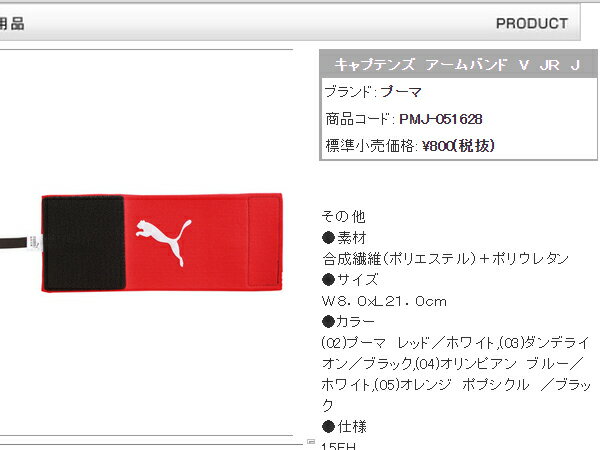Click the small icon below the image frame
600x450 pixels.
[311, 442]
